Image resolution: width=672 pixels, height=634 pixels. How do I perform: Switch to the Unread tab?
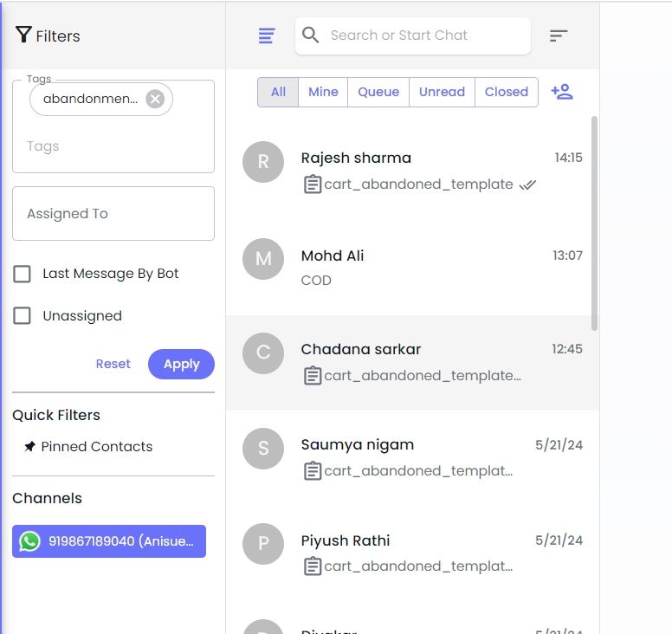click(442, 92)
